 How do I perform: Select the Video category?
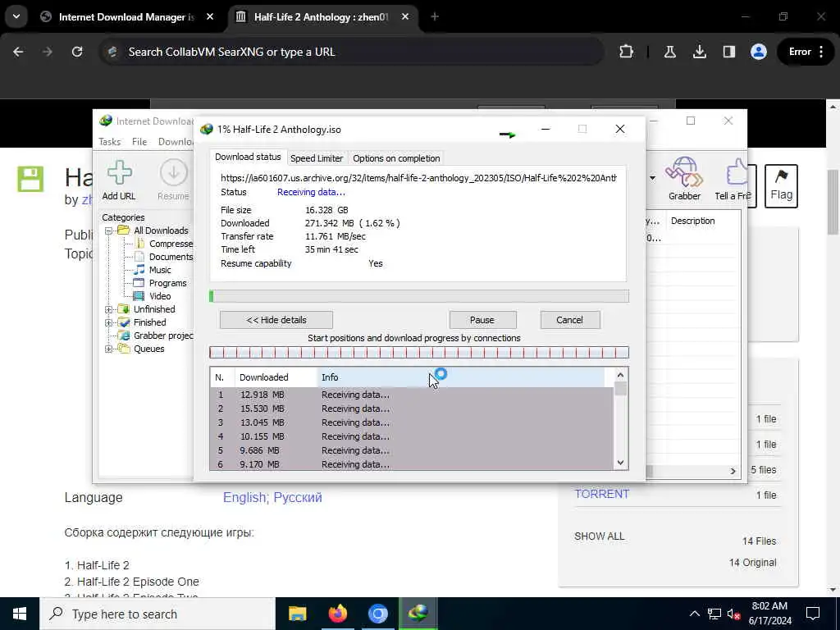tap(153, 296)
